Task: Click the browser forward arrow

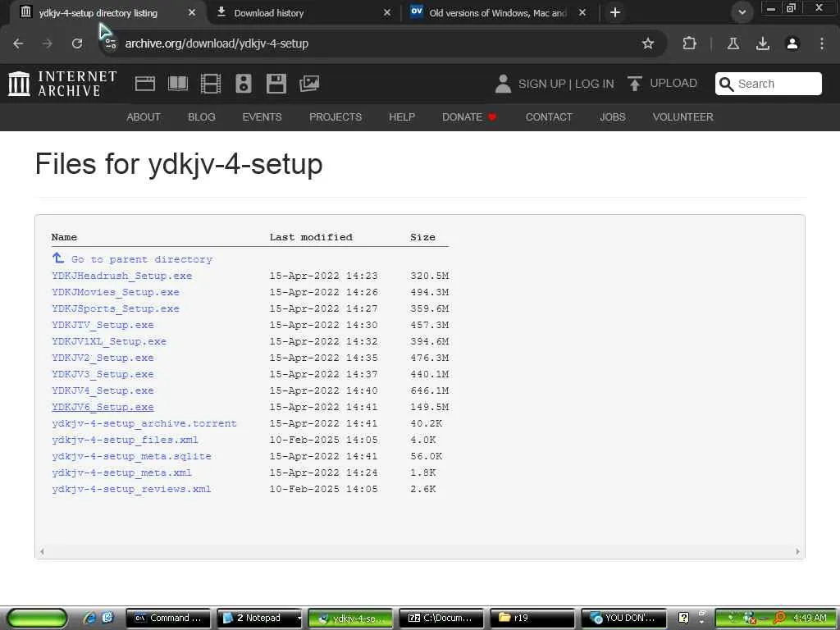Action: [47, 43]
